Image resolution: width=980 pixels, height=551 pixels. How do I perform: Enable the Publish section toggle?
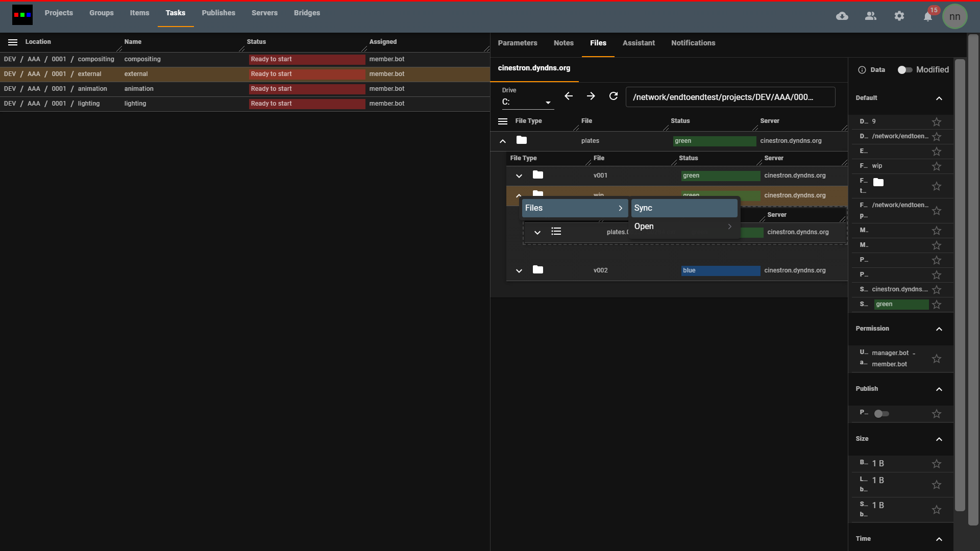(x=881, y=414)
